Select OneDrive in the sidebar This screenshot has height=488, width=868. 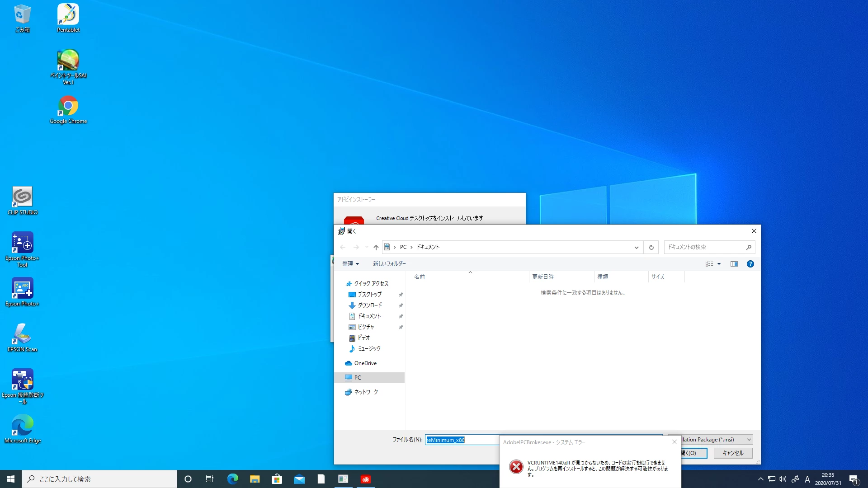click(365, 363)
